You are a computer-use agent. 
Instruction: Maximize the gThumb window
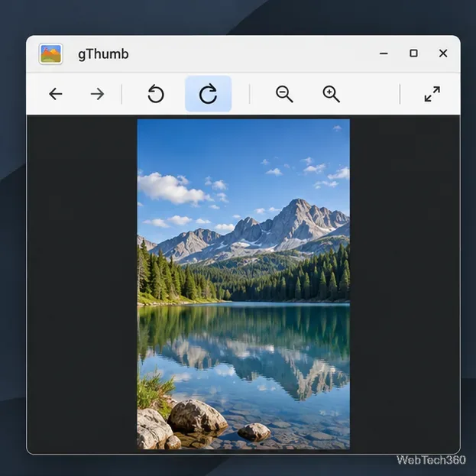point(413,53)
